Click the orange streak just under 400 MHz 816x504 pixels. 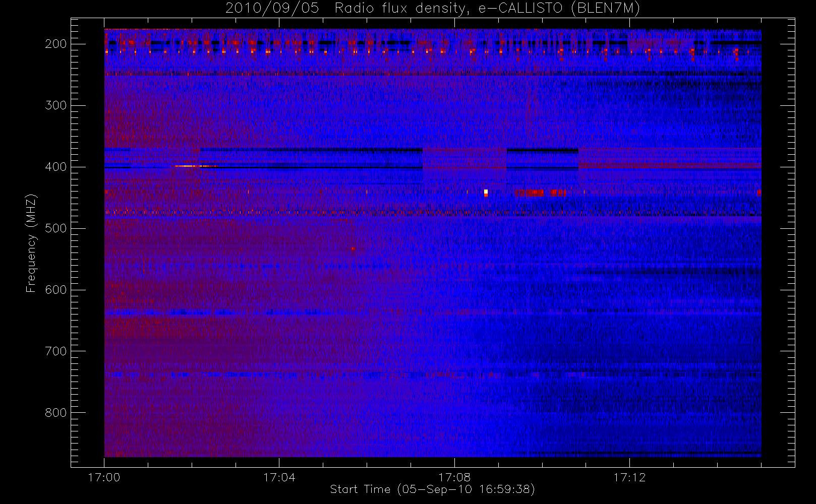(x=194, y=166)
